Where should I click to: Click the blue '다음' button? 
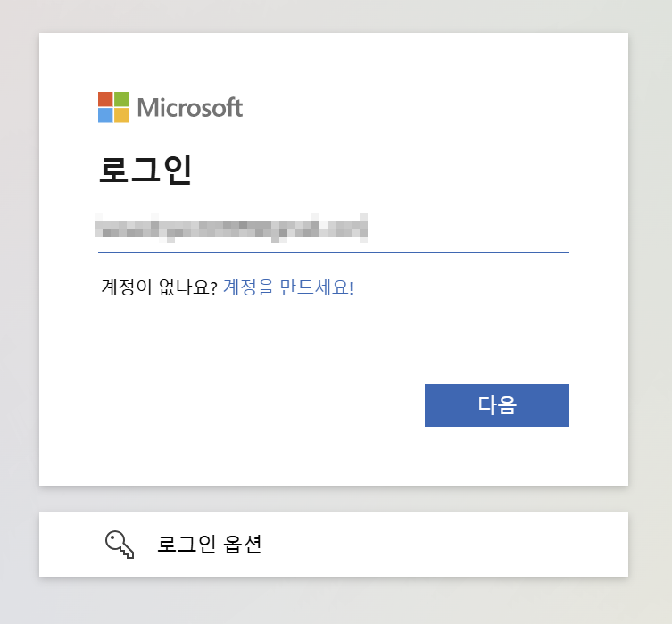497,405
